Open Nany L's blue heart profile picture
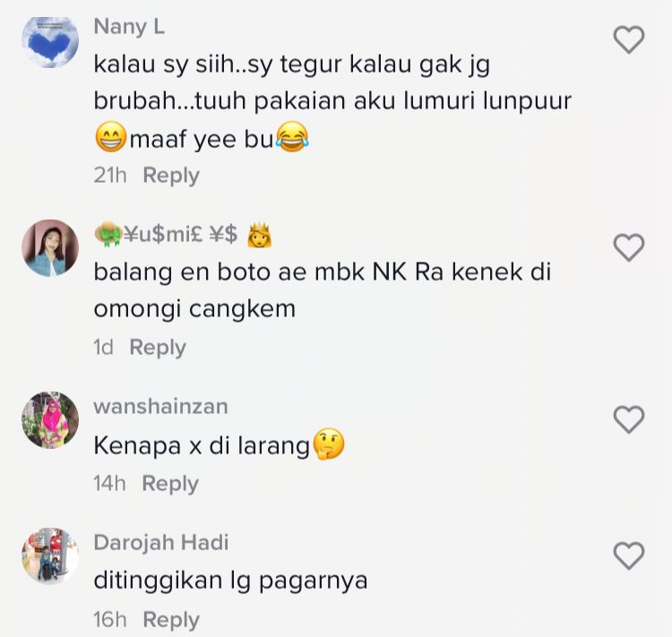 coord(50,40)
